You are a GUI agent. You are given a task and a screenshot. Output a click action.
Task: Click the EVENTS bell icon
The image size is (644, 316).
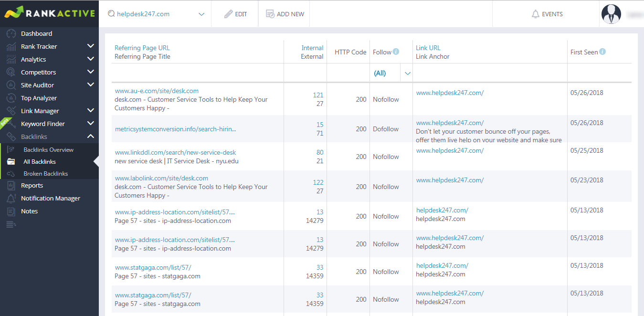pyautogui.click(x=536, y=14)
